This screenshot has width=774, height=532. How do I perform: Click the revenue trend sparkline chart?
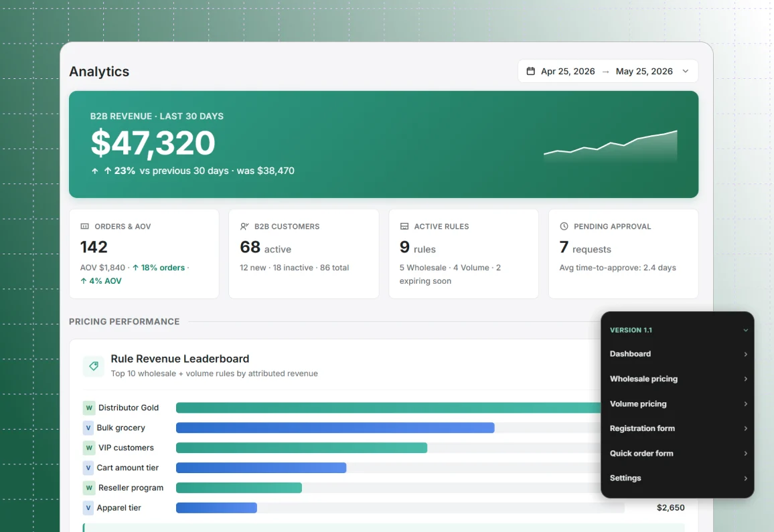(x=610, y=146)
